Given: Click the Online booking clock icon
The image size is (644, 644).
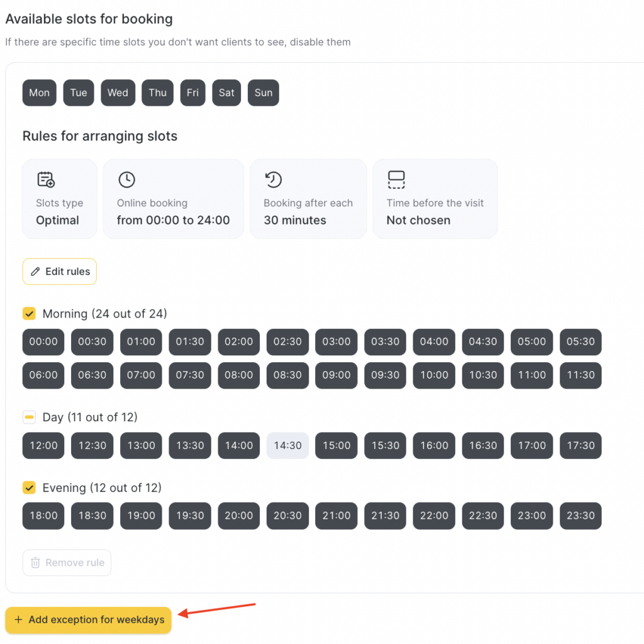Looking at the screenshot, I should coord(126,179).
